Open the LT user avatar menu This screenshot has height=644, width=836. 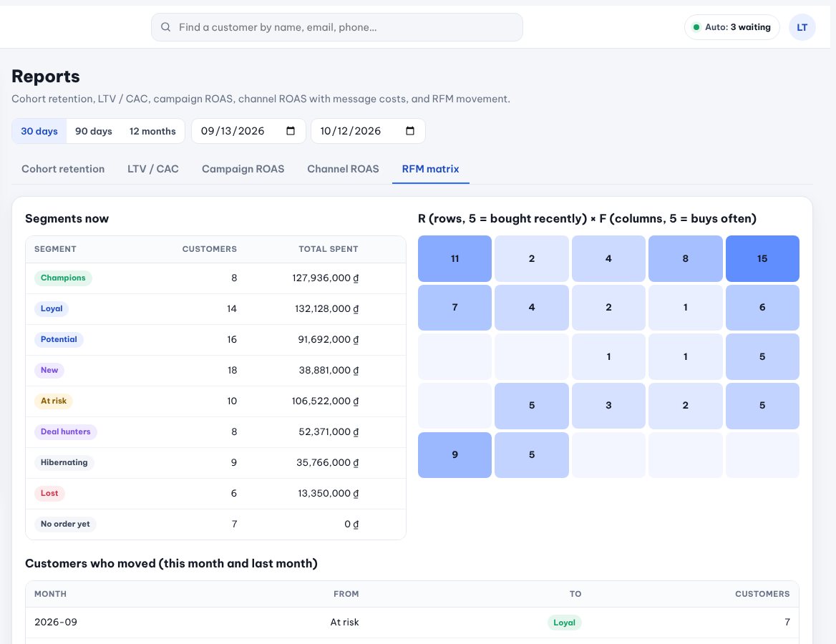tap(802, 27)
